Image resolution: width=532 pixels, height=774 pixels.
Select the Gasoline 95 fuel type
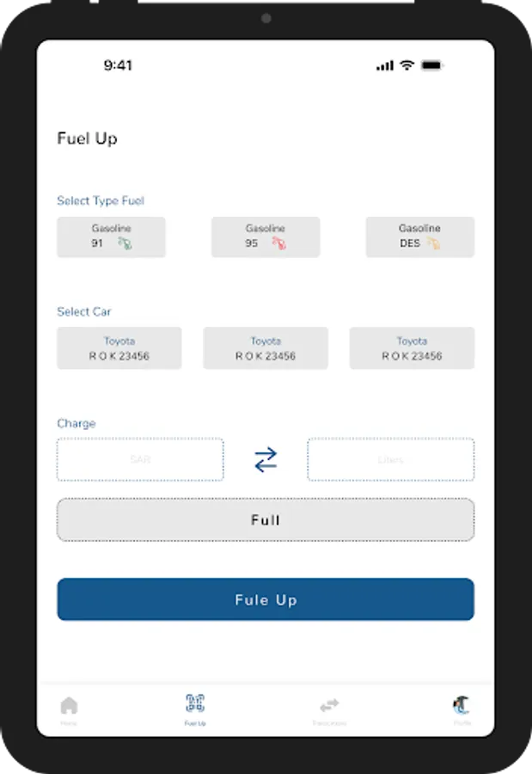[265, 236]
